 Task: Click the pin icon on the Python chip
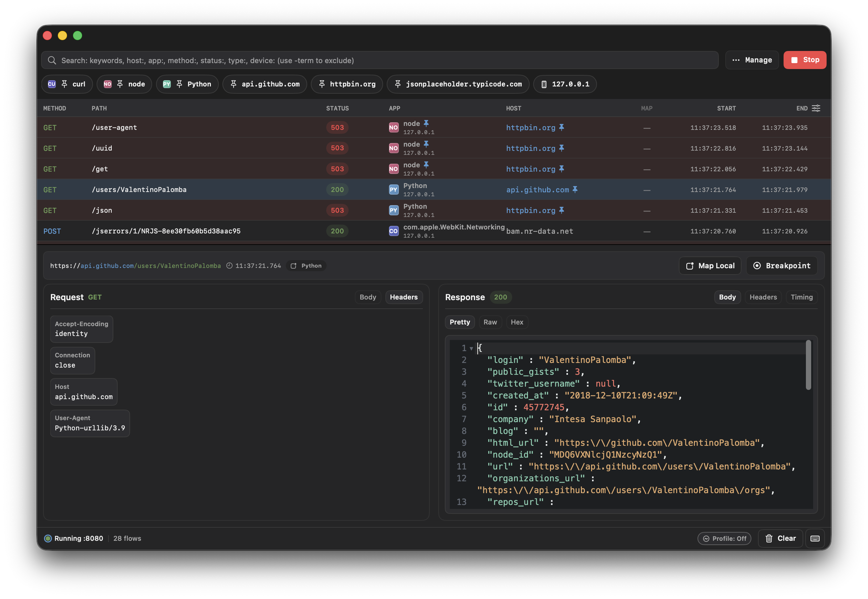(179, 84)
